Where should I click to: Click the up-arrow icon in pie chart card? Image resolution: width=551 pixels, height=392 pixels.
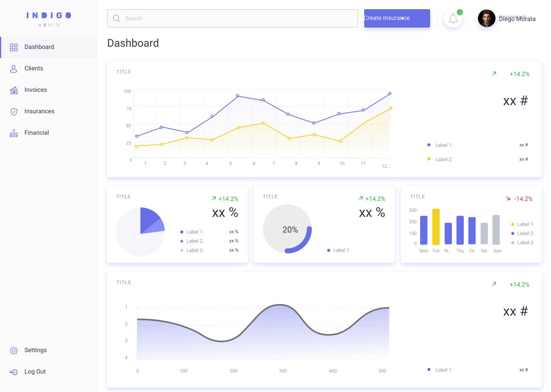pos(214,198)
